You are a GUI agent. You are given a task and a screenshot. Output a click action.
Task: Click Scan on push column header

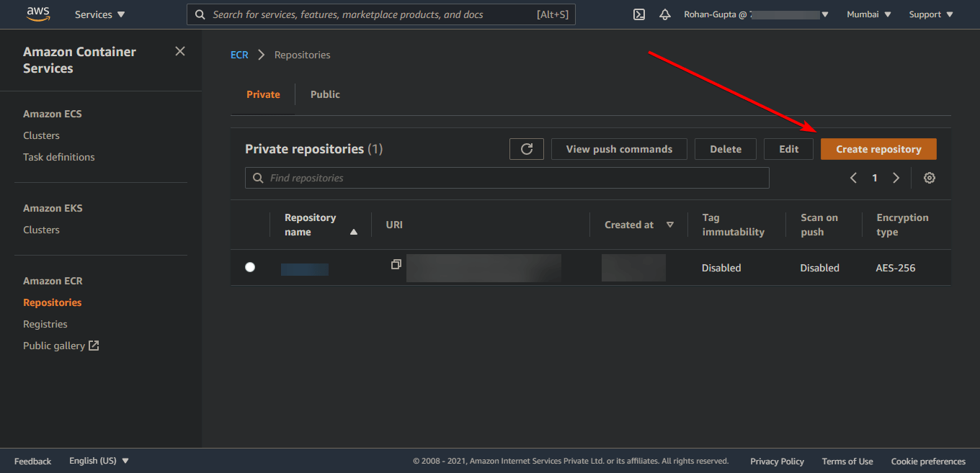pyautogui.click(x=819, y=225)
